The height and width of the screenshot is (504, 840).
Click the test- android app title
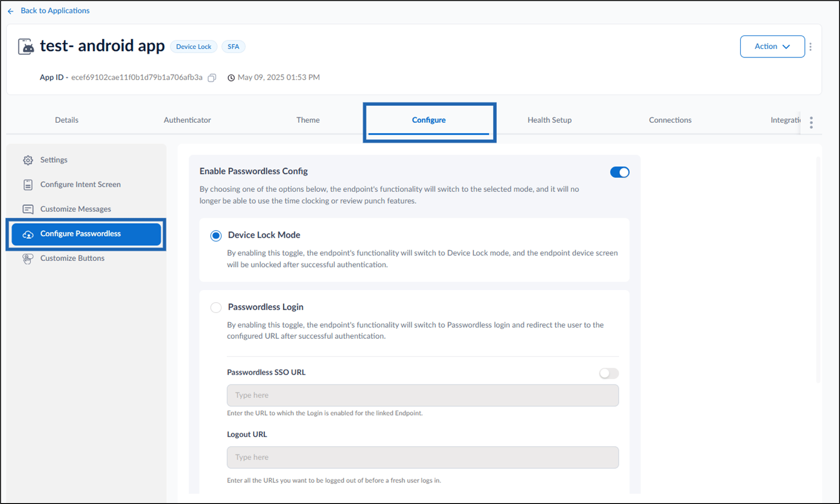[x=102, y=46]
